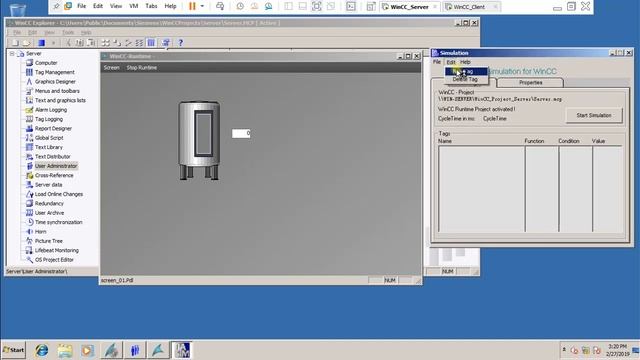Click the tank graphic in runtime screen
The height and width of the screenshot is (360, 640).
coord(199,140)
